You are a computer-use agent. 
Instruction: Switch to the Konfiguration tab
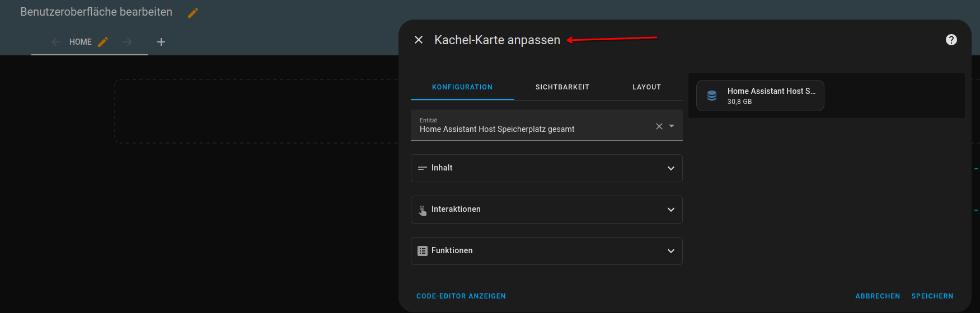(462, 87)
